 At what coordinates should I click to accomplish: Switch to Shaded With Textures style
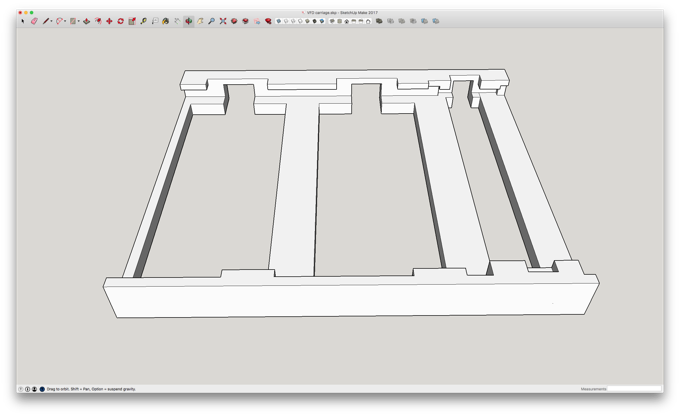315,21
